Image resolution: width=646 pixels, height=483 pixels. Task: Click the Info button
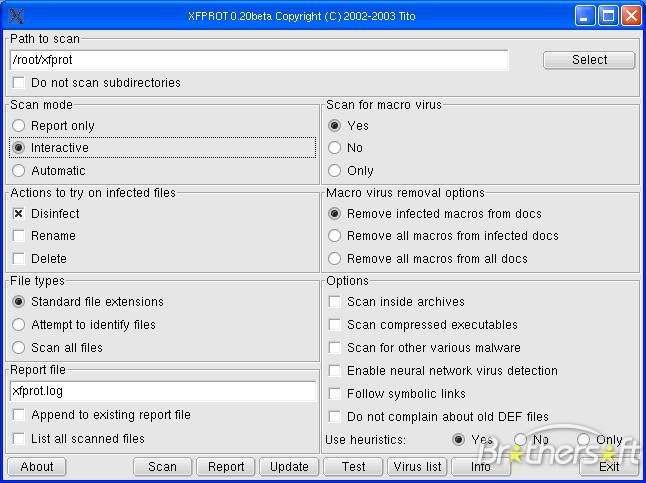[x=480, y=467]
